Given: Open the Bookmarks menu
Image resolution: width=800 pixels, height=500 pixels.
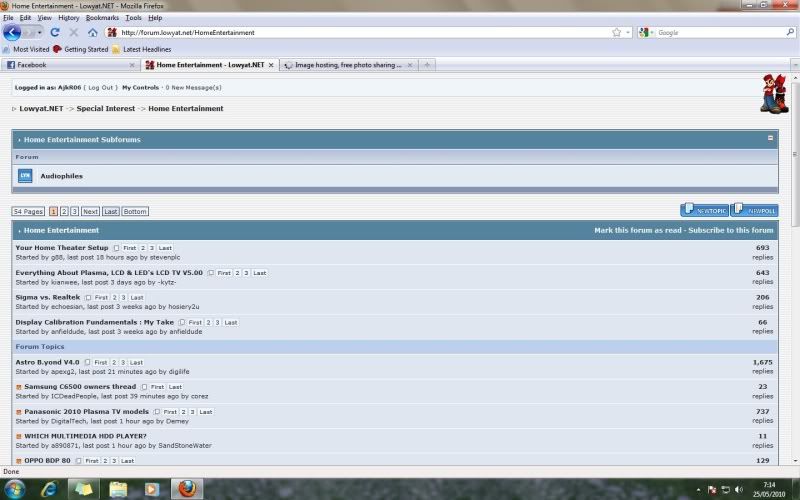Looking at the screenshot, I should tap(102, 18).
